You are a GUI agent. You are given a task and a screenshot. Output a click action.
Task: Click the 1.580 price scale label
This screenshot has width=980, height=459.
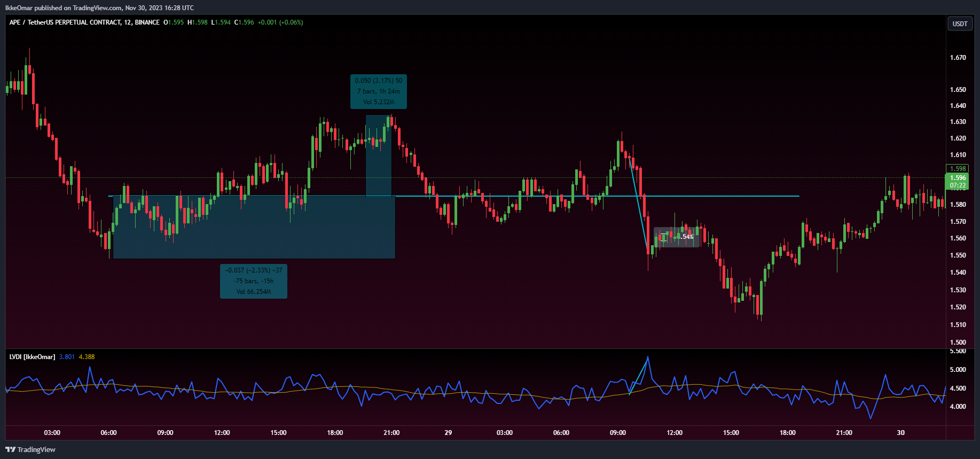click(958, 205)
